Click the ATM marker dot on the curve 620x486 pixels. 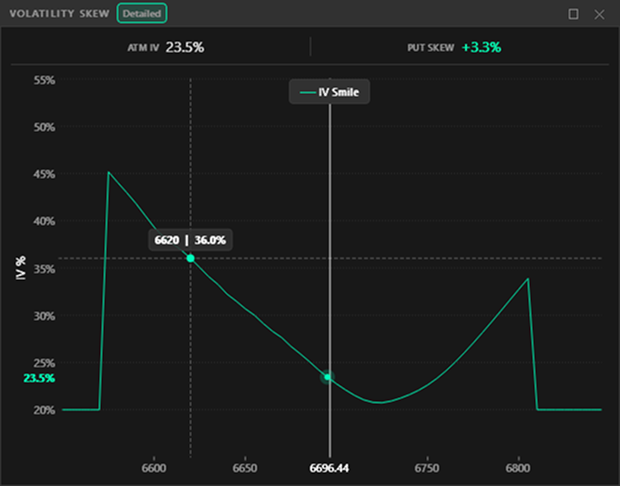[327, 377]
